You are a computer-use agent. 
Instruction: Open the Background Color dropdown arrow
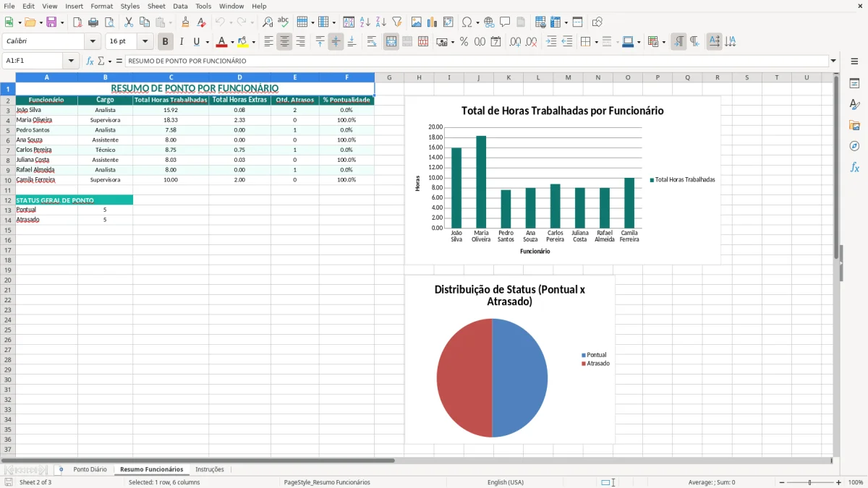pyautogui.click(x=253, y=42)
